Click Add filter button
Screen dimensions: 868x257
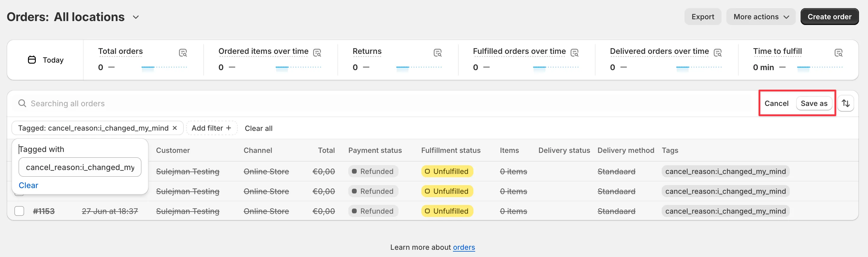point(211,128)
